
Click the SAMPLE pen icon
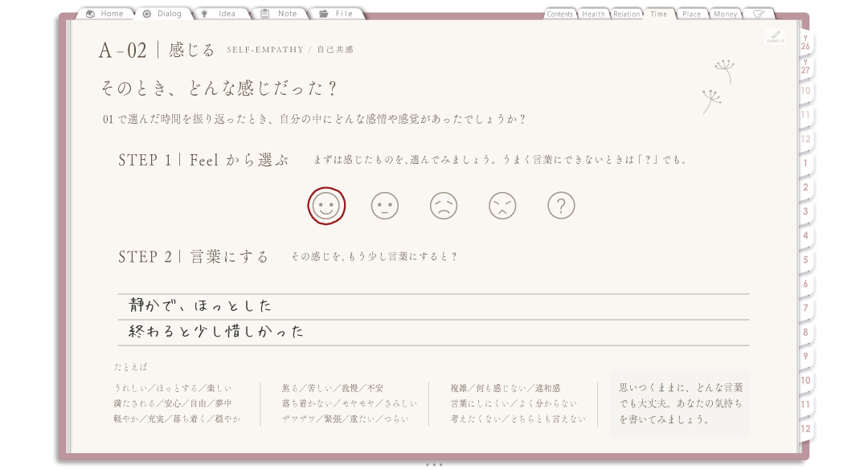pos(775,36)
